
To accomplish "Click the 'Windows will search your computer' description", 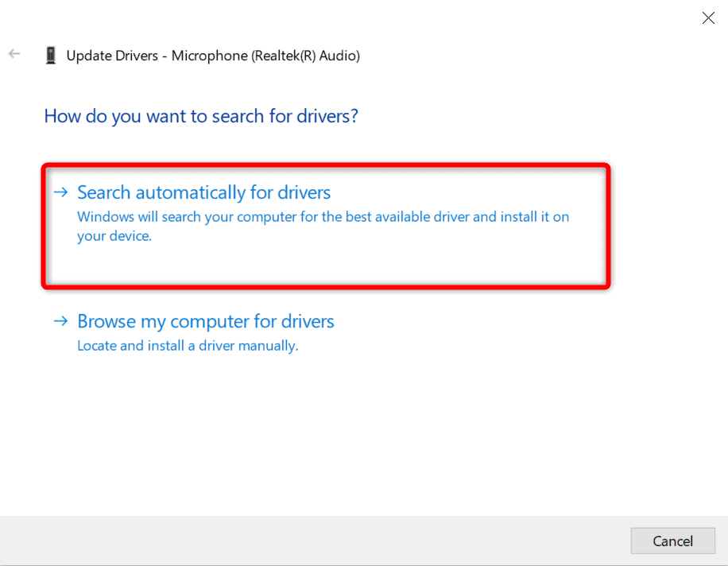I will click(x=323, y=226).
